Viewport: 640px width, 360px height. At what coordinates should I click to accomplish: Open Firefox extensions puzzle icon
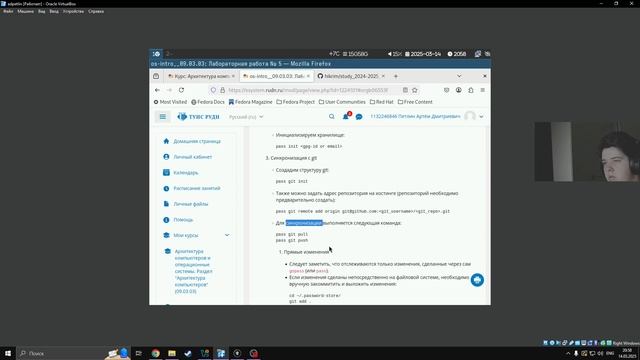[471, 90]
